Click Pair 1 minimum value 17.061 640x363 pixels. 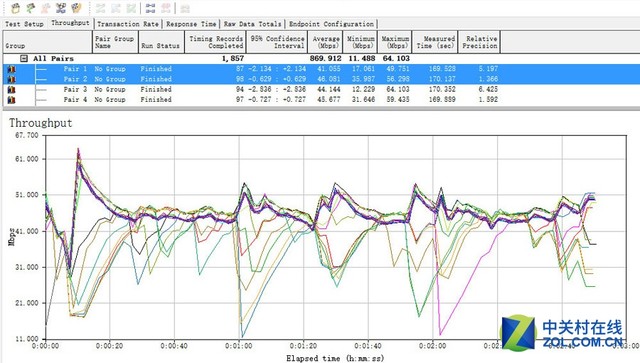pos(363,69)
